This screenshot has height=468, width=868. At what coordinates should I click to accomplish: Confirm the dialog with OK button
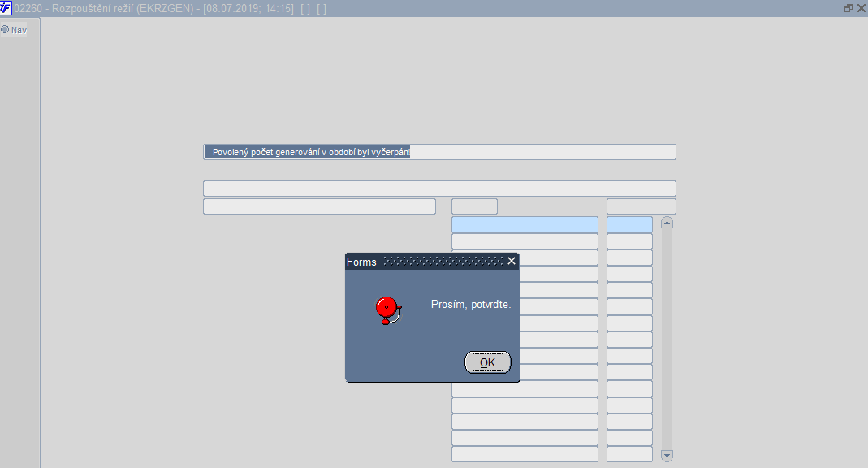click(487, 362)
